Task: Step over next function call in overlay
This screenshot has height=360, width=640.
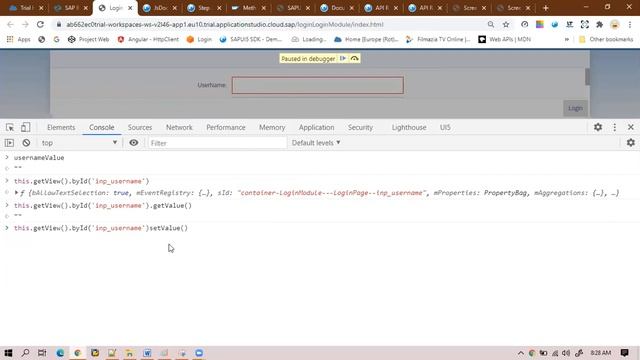Action: pos(354,58)
